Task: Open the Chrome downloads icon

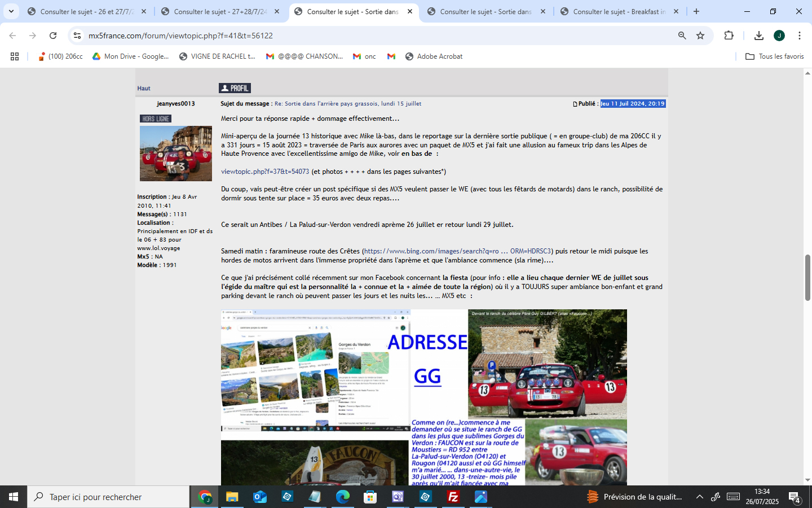Action: point(758,36)
